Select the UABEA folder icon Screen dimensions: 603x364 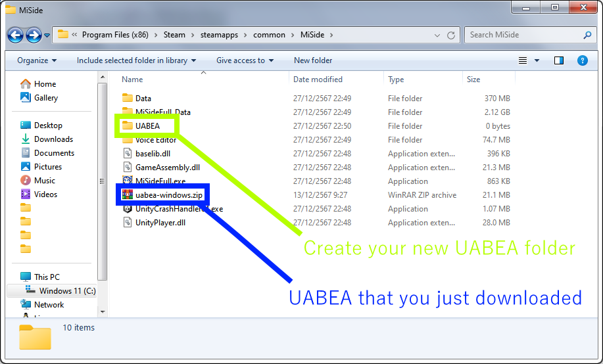point(128,125)
